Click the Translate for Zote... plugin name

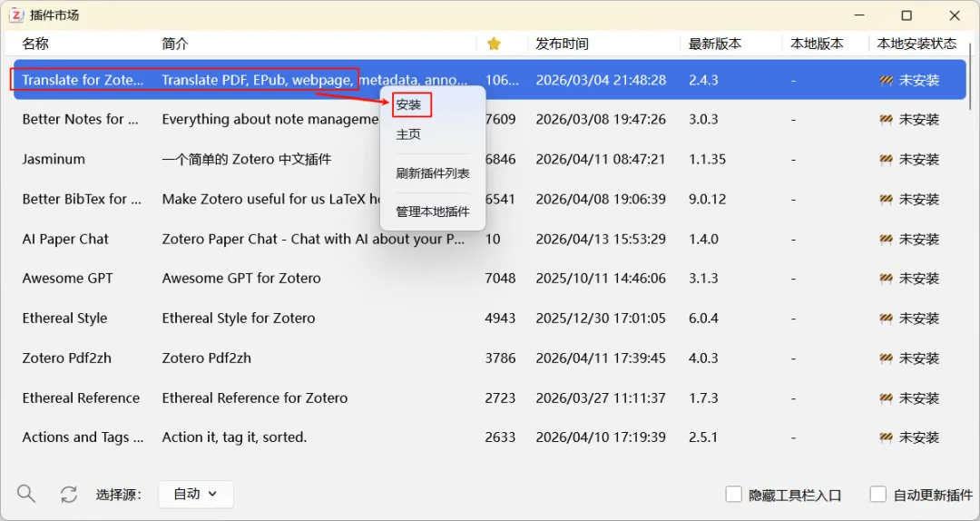pos(83,80)
